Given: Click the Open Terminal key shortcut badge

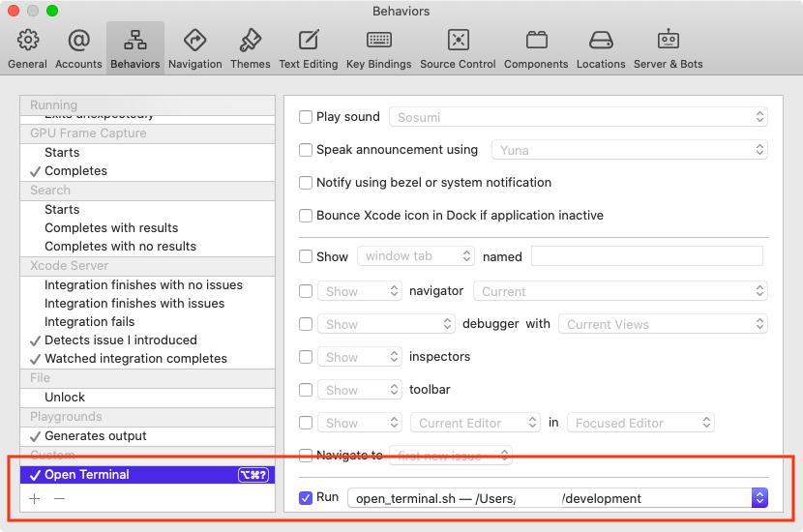Looking at the screenshot, I should (253, 475).
